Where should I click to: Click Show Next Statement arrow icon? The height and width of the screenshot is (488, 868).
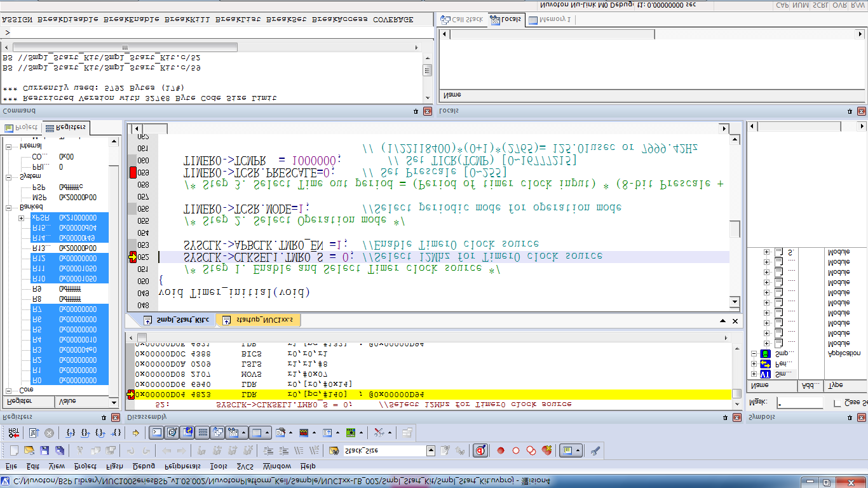(135, 433)
